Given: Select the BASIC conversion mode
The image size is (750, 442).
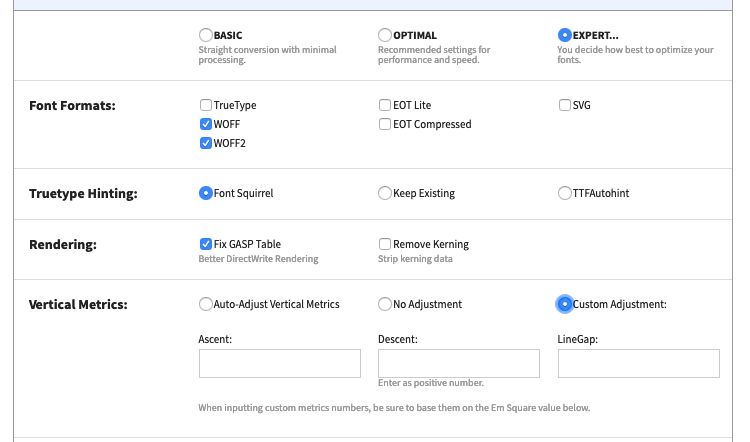Looking at the screenshot, I should (x=206, y=35).
